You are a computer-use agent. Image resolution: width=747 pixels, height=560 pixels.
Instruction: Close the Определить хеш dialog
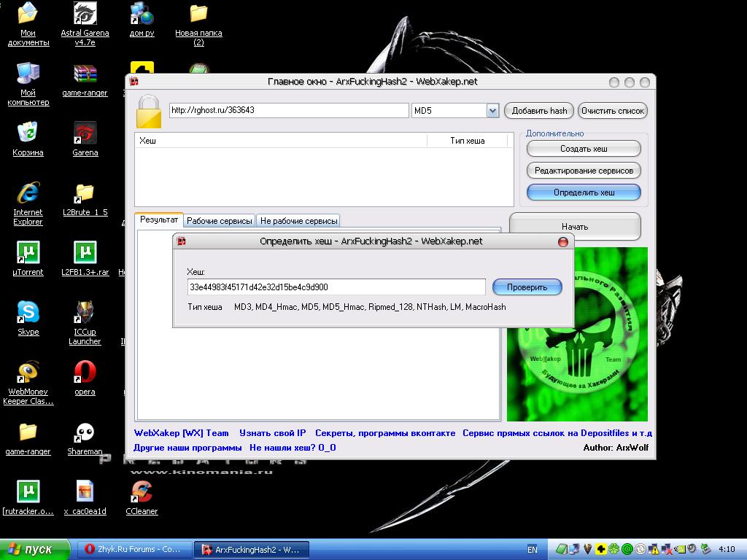[x=563, y=242]
